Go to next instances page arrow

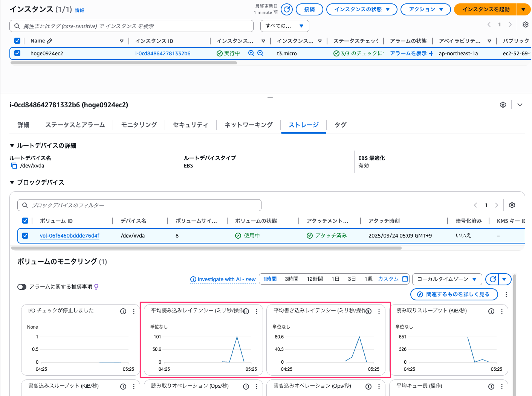pyautogui.click(x=510, y=24)
